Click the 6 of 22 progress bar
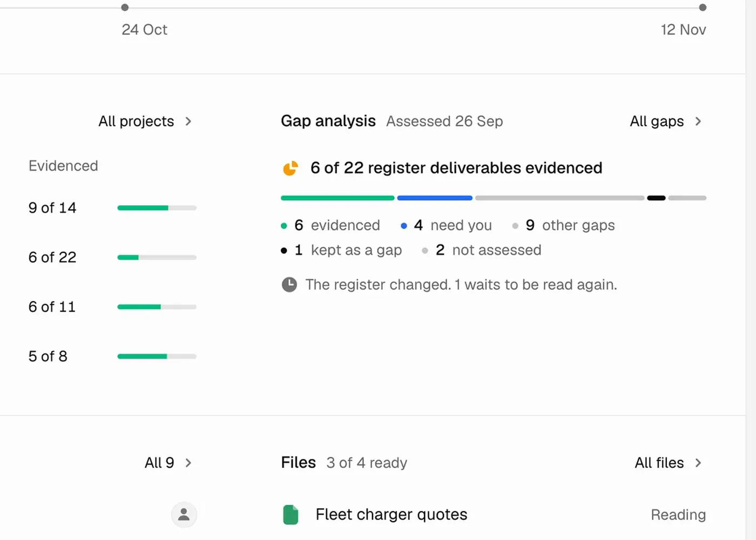 coord(157,258)
